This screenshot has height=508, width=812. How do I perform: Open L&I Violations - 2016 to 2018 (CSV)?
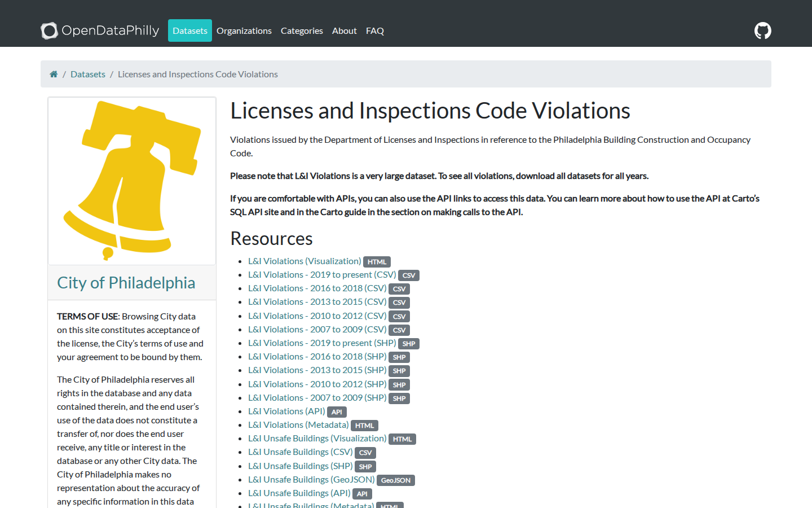(317, 288)
